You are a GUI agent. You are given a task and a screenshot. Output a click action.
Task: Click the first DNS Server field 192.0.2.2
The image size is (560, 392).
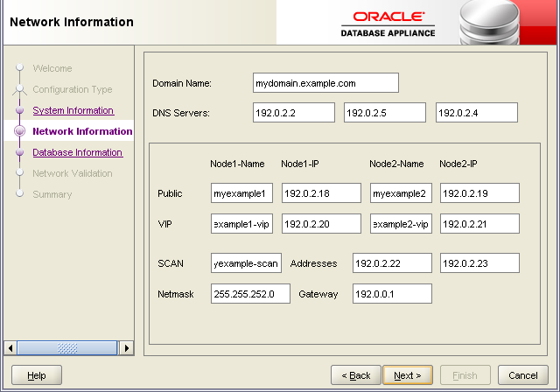(x=294, y=113)
